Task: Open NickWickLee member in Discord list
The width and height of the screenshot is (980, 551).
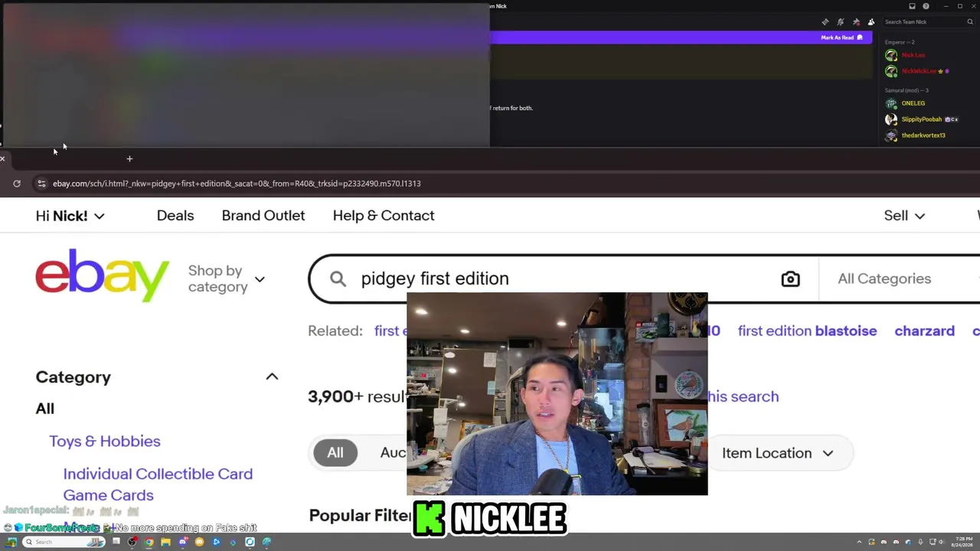Action: (919, 71)
